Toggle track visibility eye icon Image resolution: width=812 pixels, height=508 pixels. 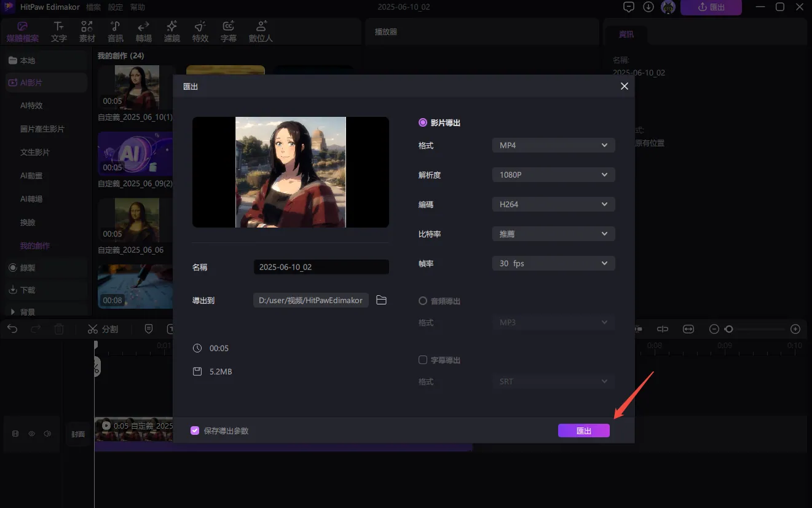[x=31, y=434]
